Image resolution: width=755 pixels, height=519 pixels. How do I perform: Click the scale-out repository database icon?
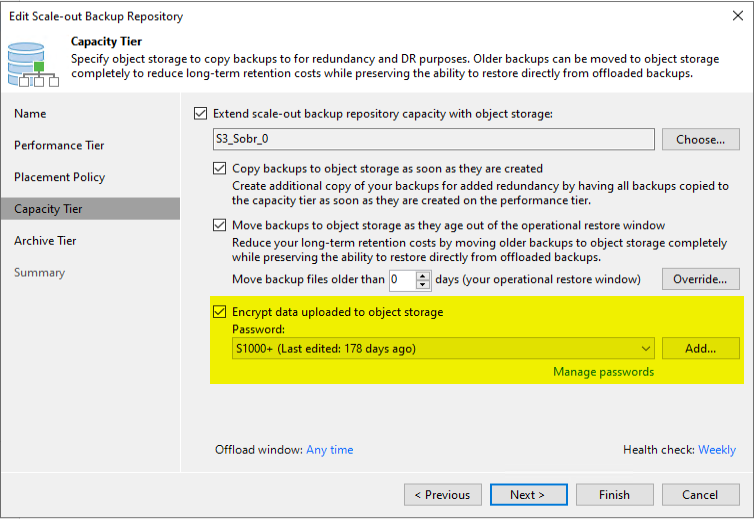33,64
